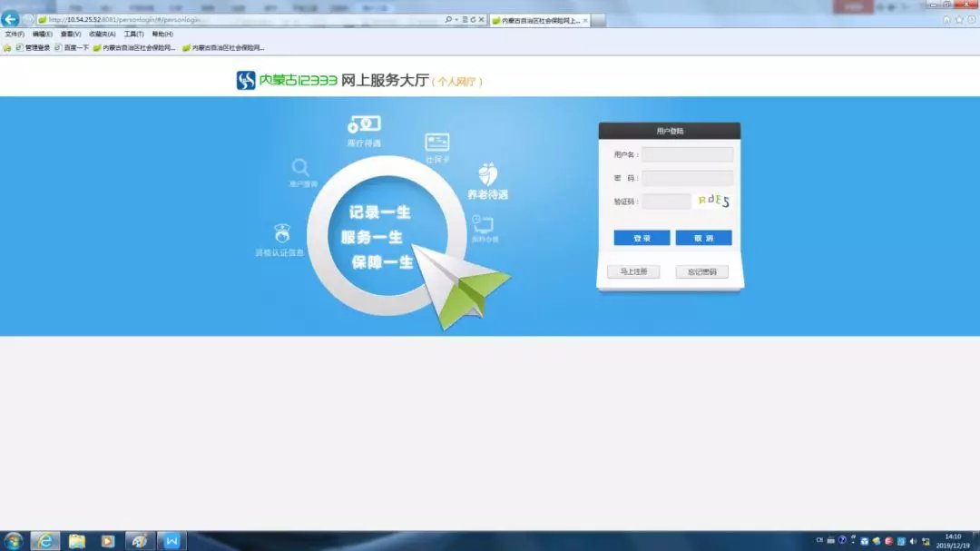This screenshot has width=980, height=551.
Task: Open the media player taskbar icon
Action: pyautogui.click(x=107, y=541)
